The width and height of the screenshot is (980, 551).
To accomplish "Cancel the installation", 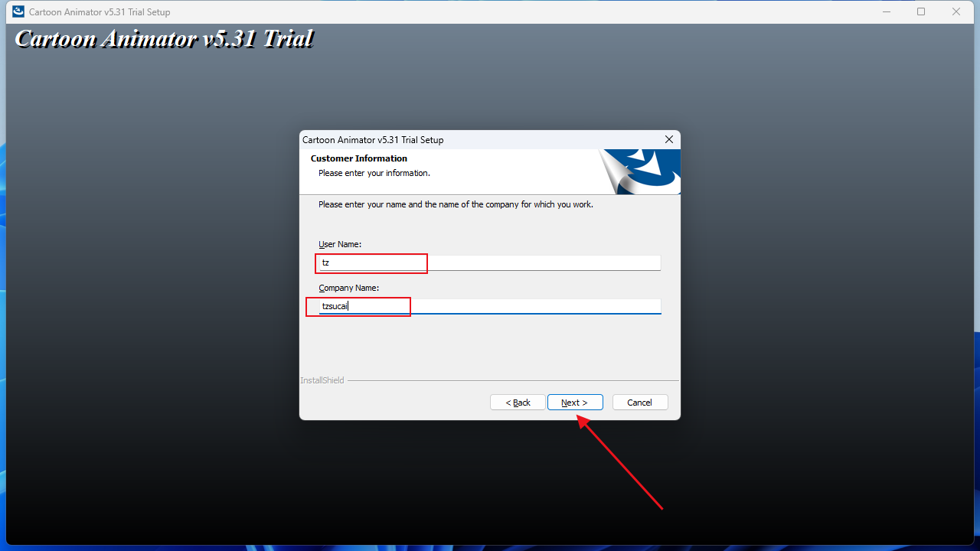I will click(x=640, y=403).
